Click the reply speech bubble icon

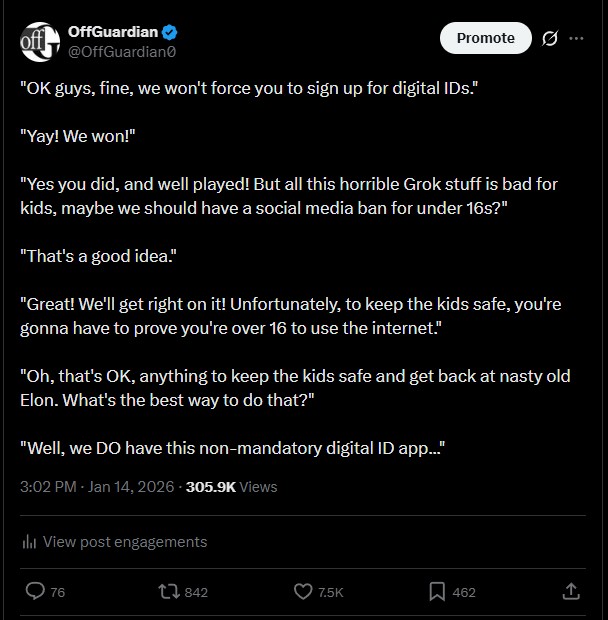click(34, 591)
